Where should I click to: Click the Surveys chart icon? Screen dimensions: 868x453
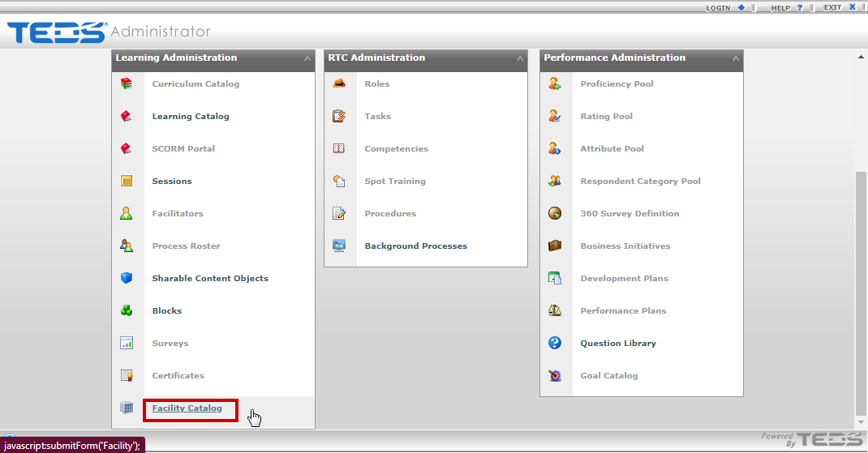(127, 343)
